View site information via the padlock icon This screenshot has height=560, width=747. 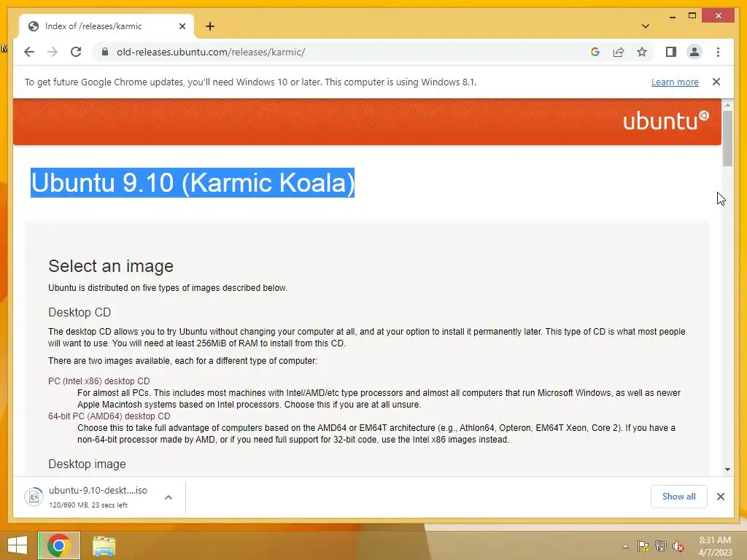click(105, 52)
